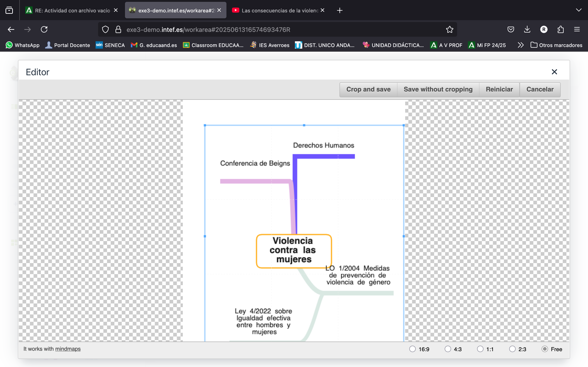This screenshot has width=588, height=367.
Task: Click the browser reload icon
Action: pos(44,30)
